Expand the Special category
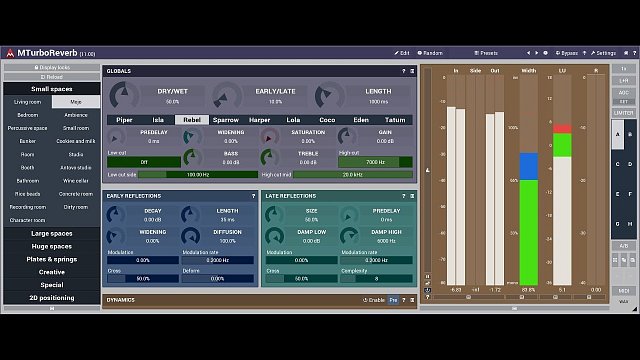The height and width of the screenshot is (360, 640). [x=52, y=285]
